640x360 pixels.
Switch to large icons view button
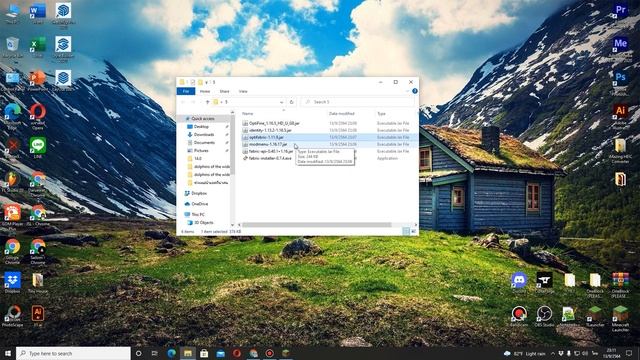tap(413, 231)
